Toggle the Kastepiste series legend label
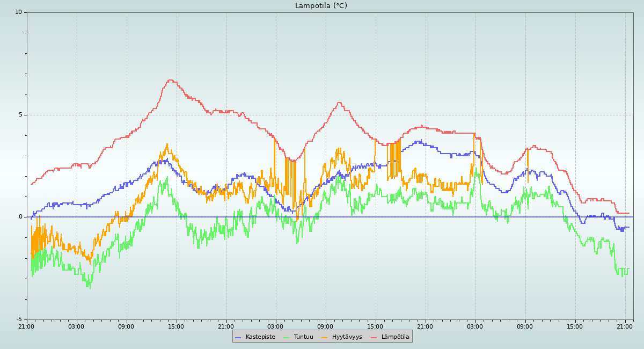Image resolution: width=644 pixels, height=349 pixels. tap(260, 337)
